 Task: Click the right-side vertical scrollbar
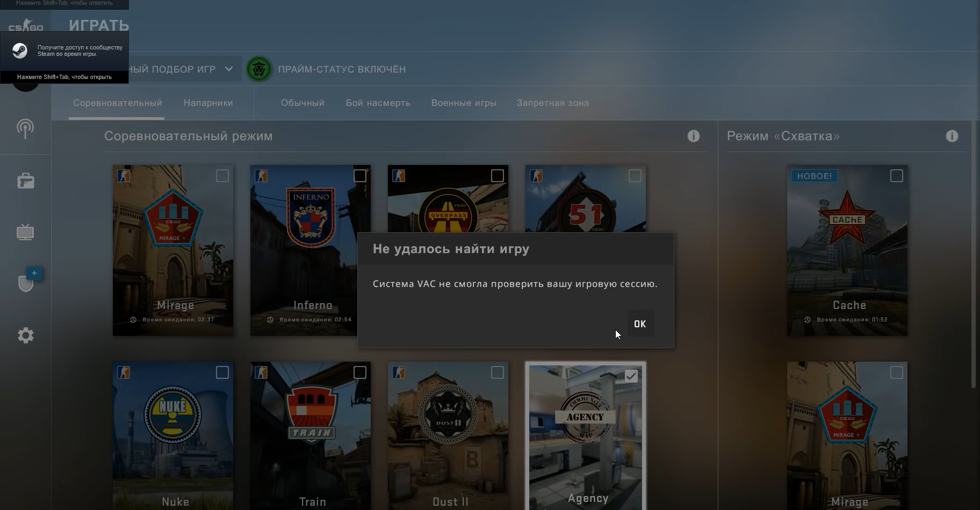(x=974, y=254)
